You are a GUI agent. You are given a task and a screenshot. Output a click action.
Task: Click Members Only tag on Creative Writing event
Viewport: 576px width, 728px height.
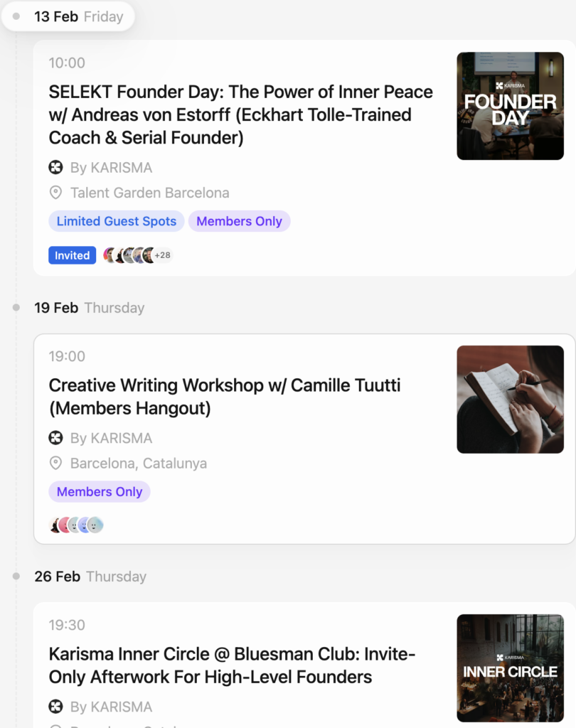click(x=100, y=492)
